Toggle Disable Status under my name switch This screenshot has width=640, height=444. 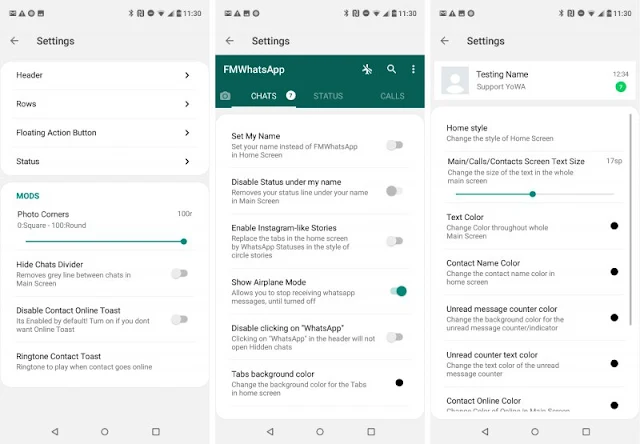pos(395,191)
